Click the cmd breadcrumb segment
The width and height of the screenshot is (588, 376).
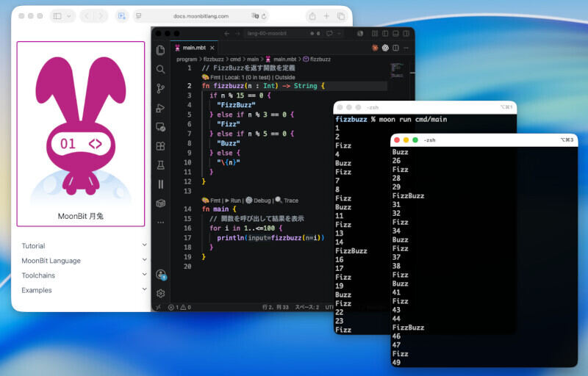(x=235, y=59)
